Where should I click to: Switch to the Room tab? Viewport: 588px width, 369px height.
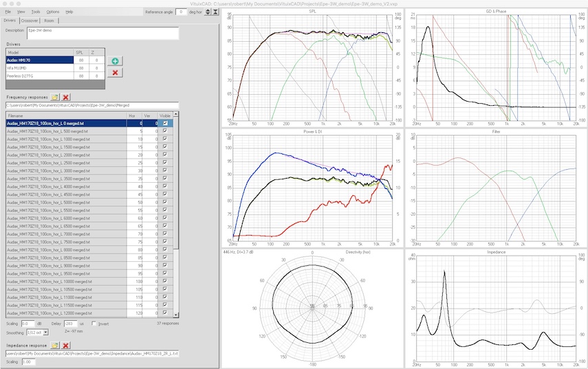tap(49, 21)
